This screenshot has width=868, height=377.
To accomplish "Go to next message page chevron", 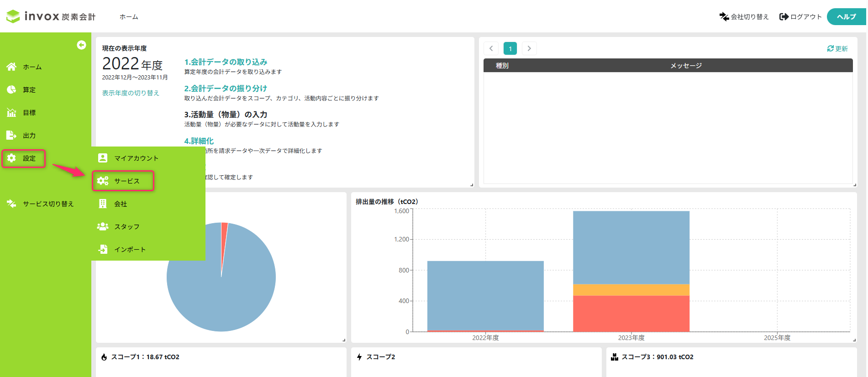I will pos(529,48).
